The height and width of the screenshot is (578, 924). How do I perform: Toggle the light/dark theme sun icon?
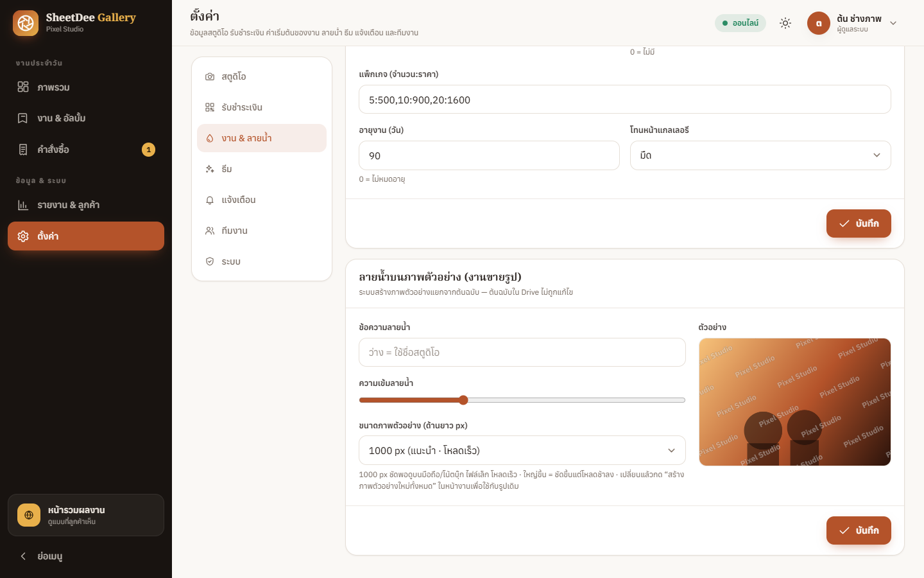click(785, 23)
